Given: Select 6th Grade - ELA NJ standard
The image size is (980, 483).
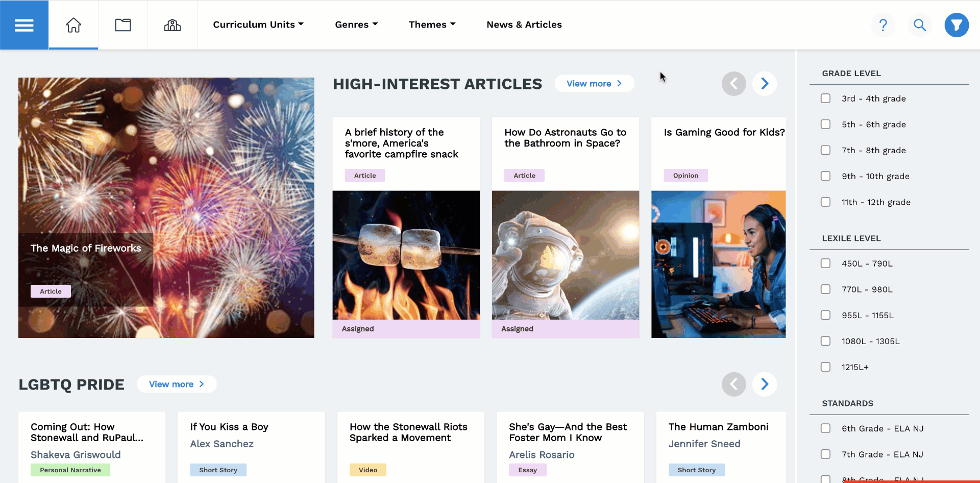Looking at the screenshot, I should pos(825,428).
